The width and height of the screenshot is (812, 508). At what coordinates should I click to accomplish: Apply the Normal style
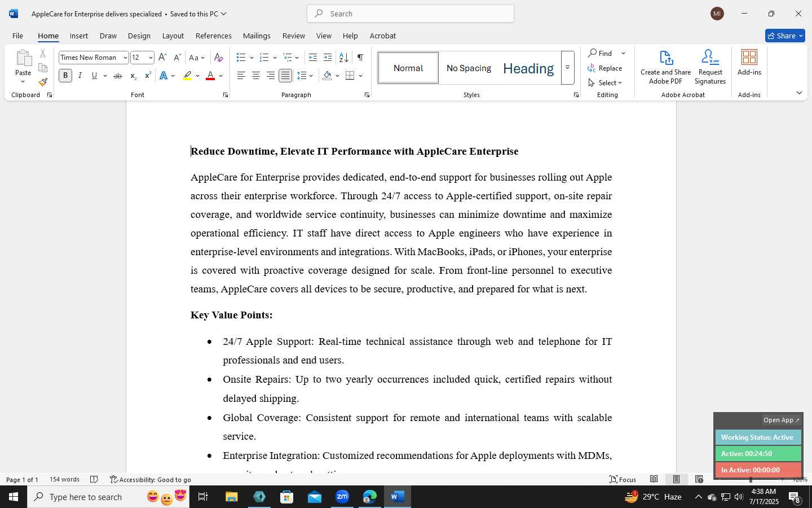point(408,68)
